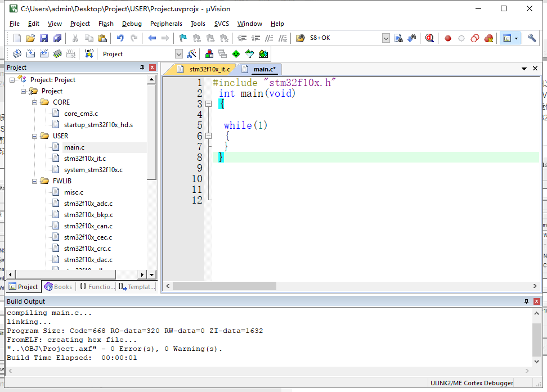
Task: Insert a breakpoint with the red dot icon
Action: 448,38
